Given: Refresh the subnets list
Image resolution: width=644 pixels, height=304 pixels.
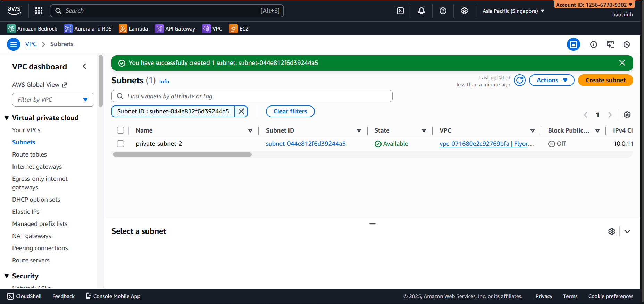Looking at the screenshot, I should [519, 80].
